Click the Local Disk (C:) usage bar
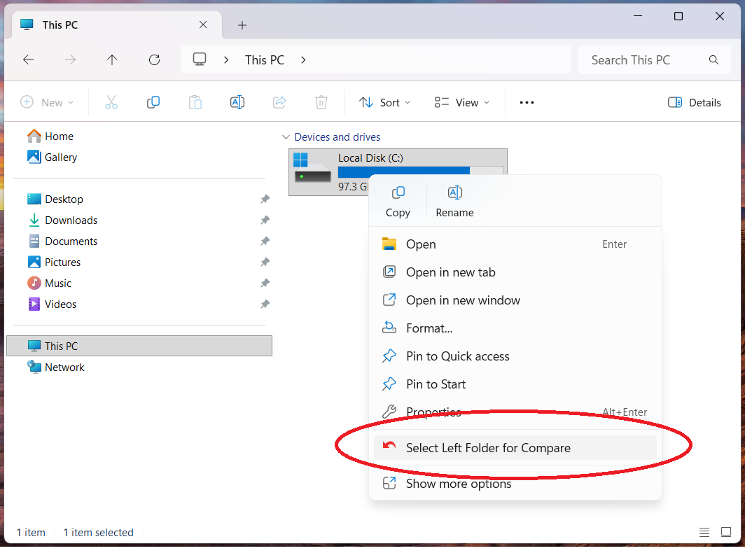 point(421,171)
